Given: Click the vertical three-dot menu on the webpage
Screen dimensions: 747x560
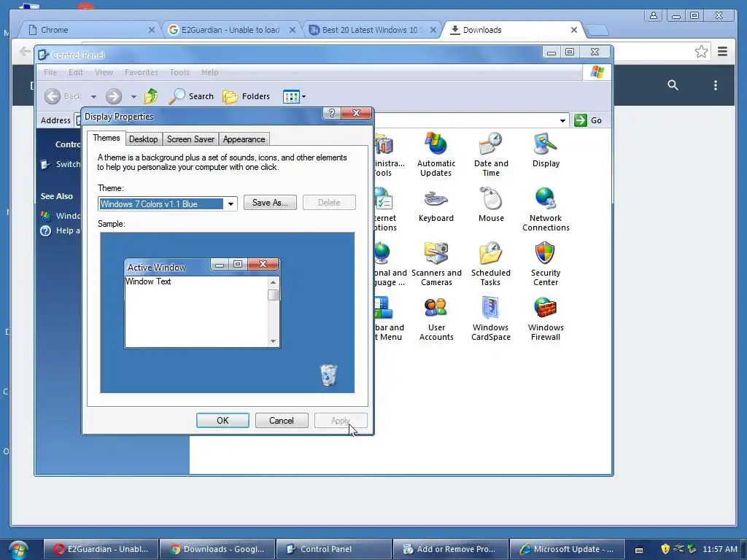Looking at the screenshot, I should 715,85.
